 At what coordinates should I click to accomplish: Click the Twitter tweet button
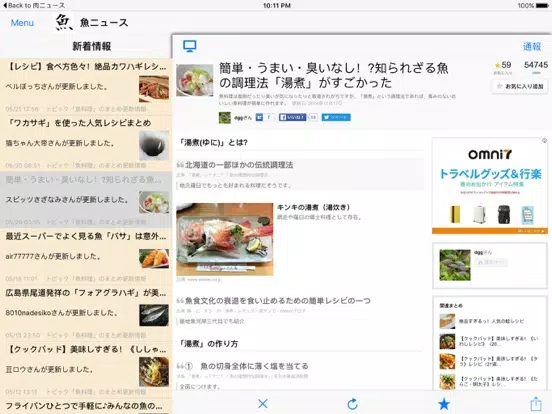click(x=336, y=117)
